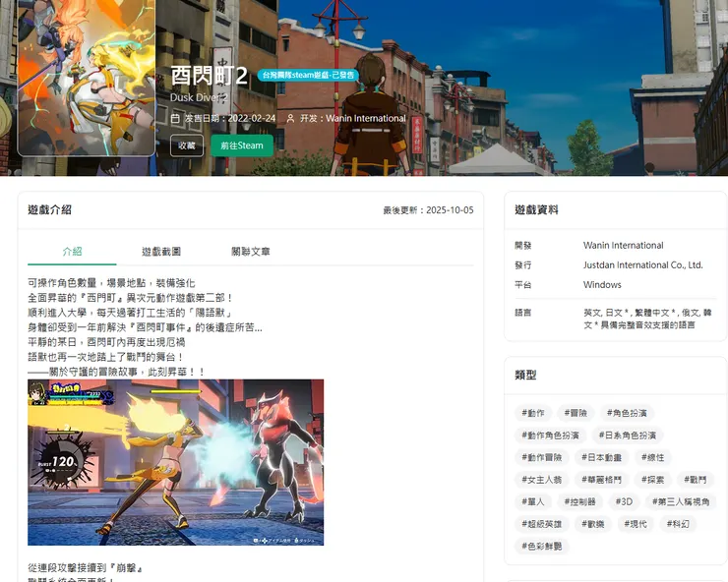Select the #角色扮演 tag

627,413
